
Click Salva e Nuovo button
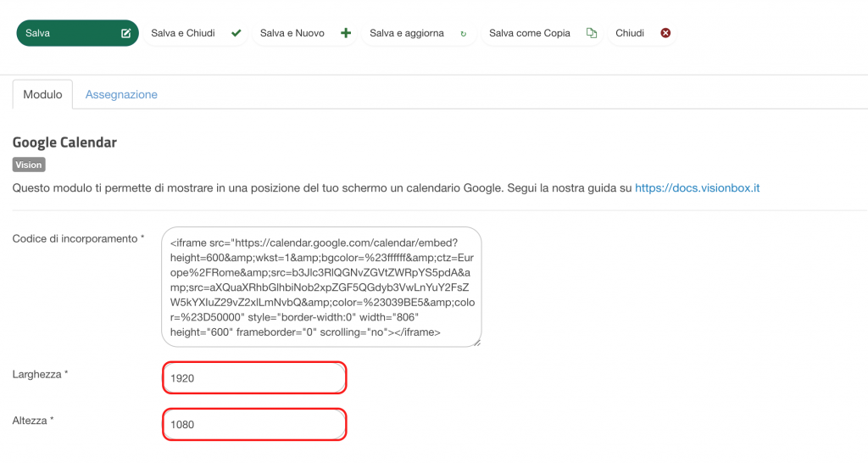click(305, 33)
